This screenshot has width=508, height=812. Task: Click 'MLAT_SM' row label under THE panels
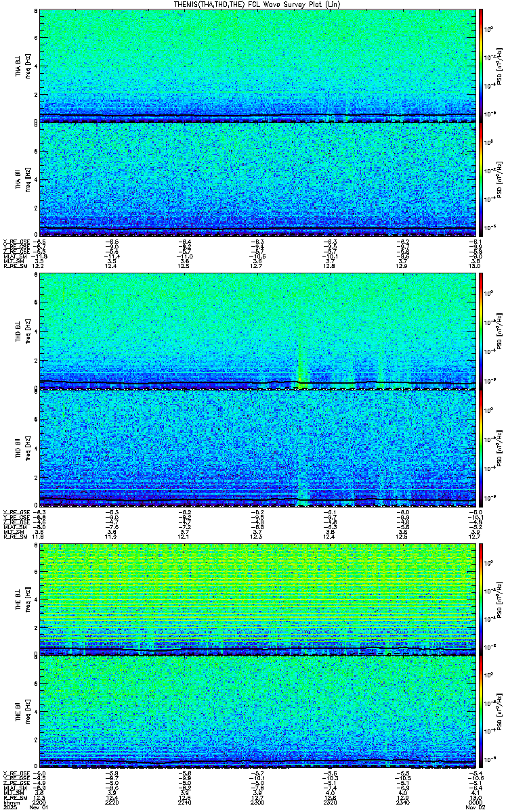[x=14, y=788]
